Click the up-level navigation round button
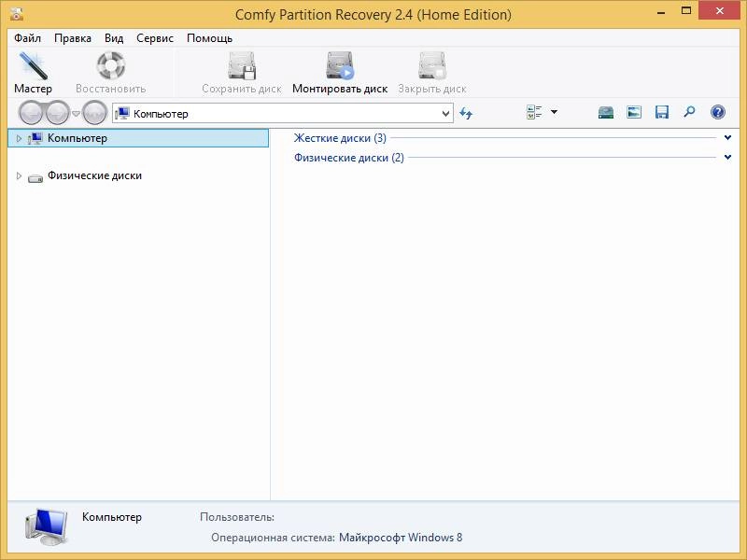 (x=94, y=113)
